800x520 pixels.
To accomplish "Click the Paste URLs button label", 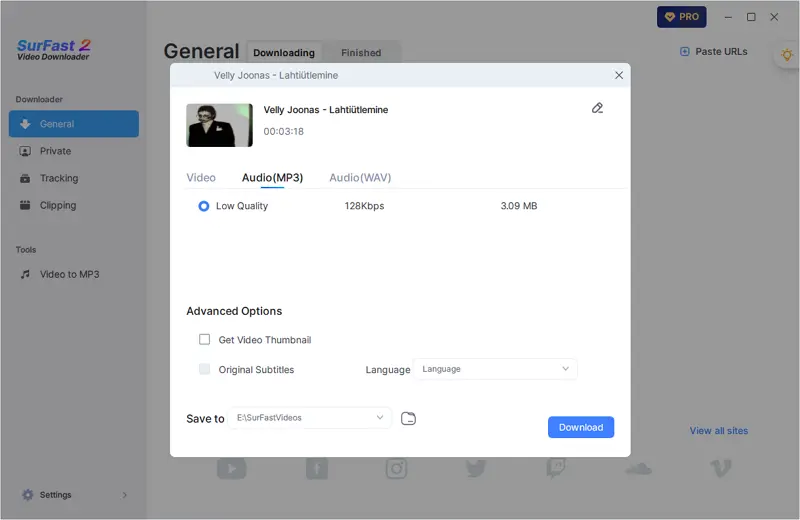I will click(721, 52).
